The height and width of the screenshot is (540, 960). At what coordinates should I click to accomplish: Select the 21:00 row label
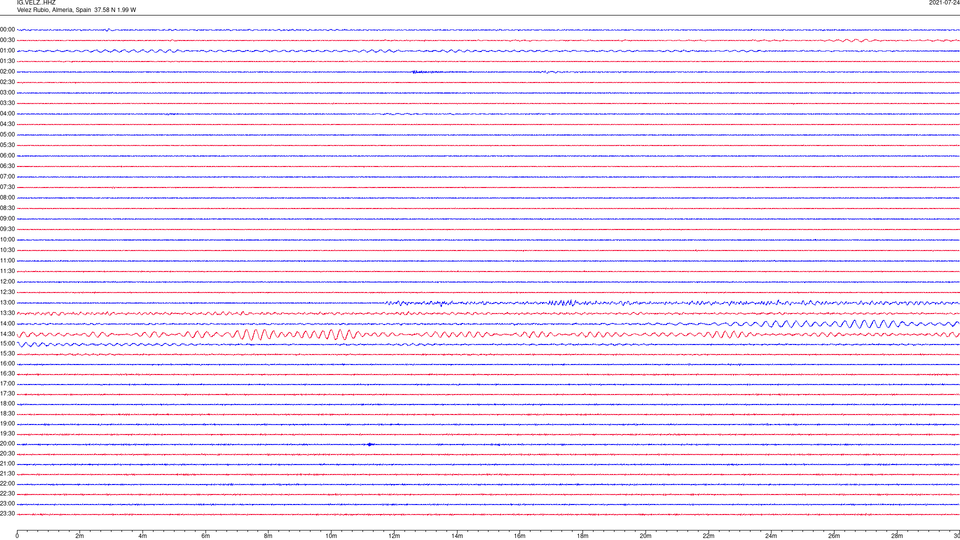[x=7, y=463]
